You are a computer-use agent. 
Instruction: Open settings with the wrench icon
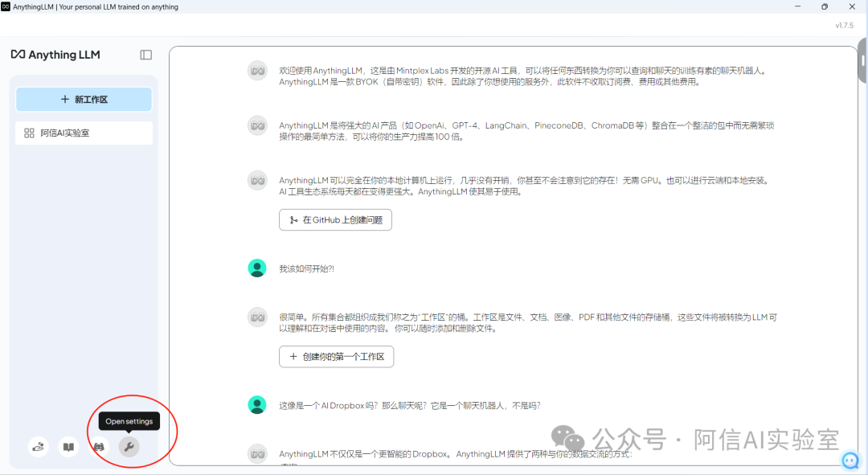coord(129,447)
